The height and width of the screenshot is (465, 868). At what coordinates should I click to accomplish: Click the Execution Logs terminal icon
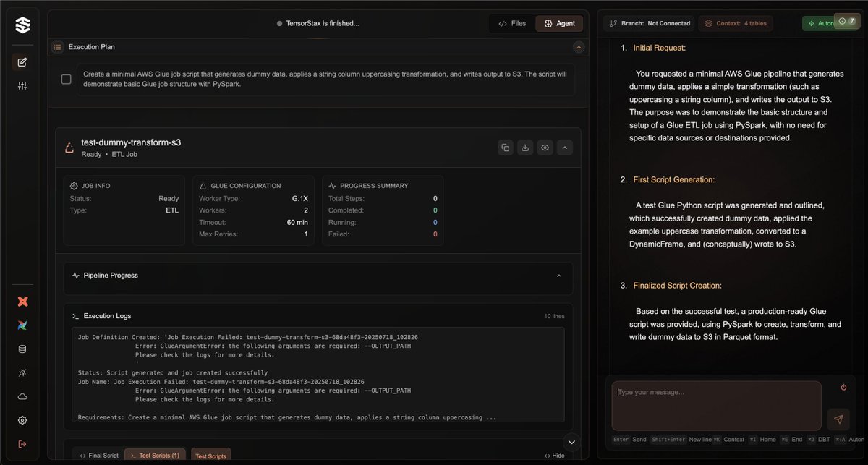point(76,316)
